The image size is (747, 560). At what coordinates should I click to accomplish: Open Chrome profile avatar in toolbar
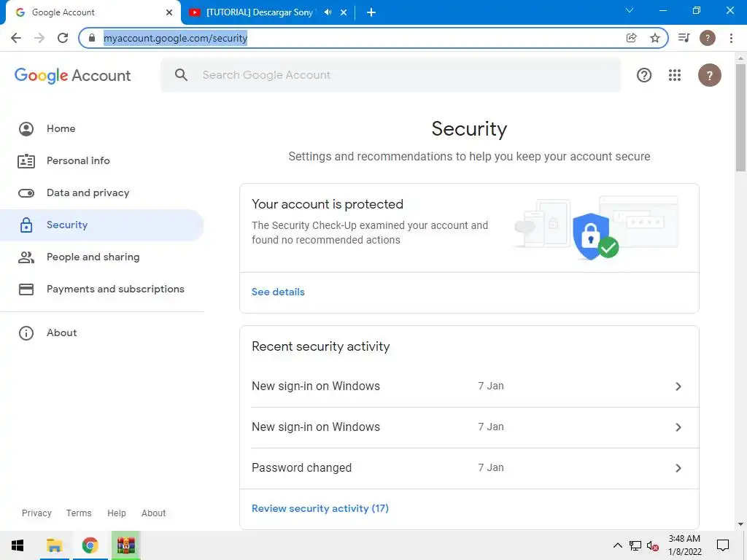tap(708, 38)
